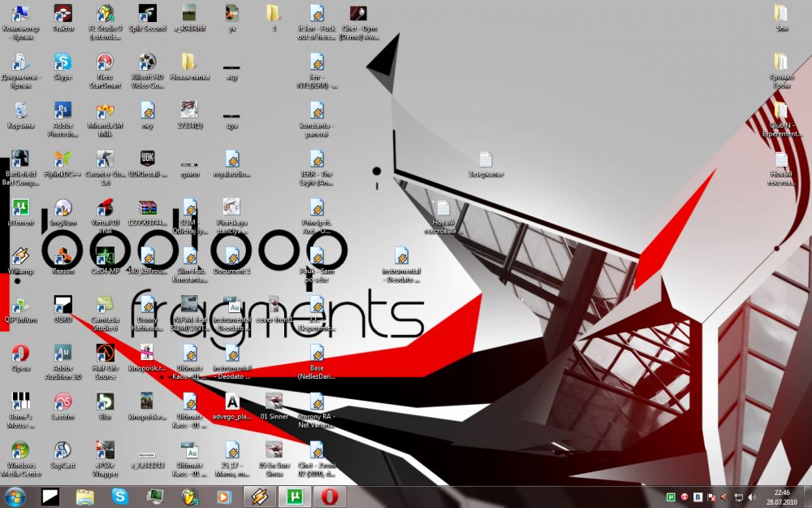This screenshot has height=508, width=812.
Task: Select the 5пн folder
Action: pos(781,18)
